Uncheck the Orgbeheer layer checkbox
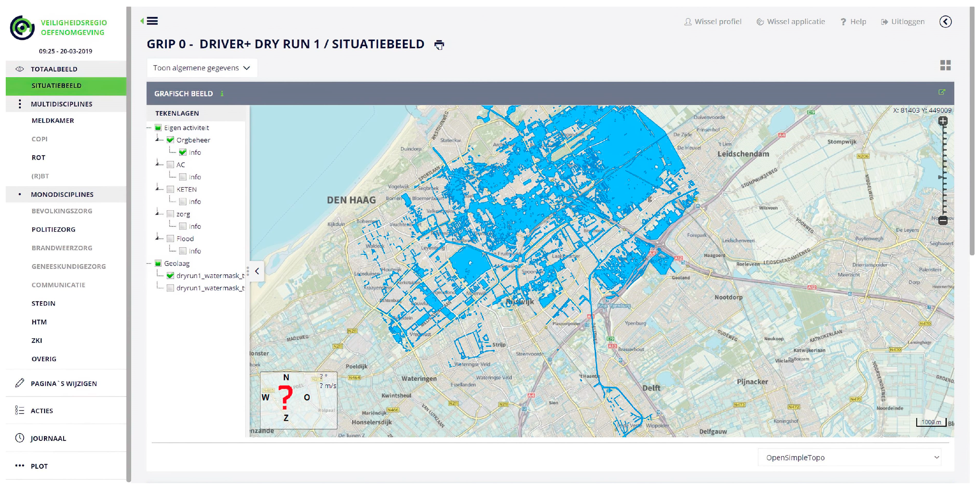This screenshot has width=980, height=488. click(x=170, y=140)
